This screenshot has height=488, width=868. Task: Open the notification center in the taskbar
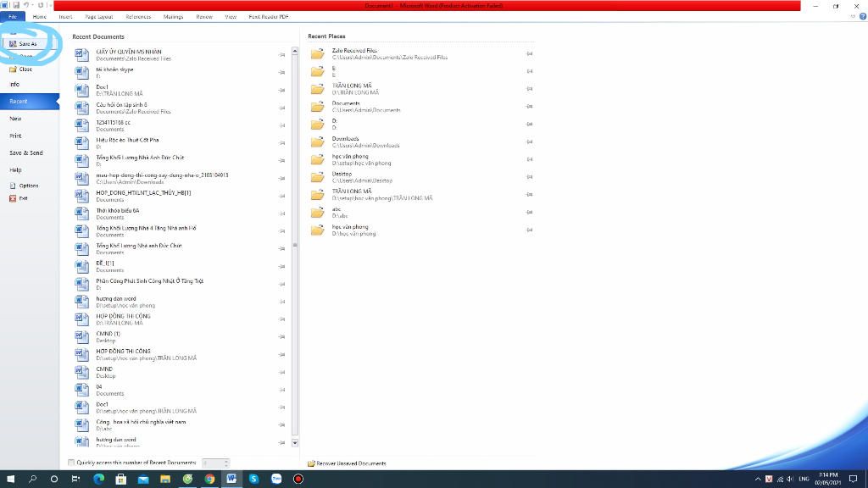(x=854, y=480)
